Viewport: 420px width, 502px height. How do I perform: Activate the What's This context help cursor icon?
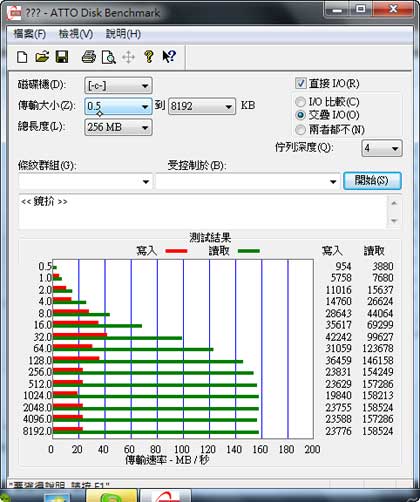[169, 57]
